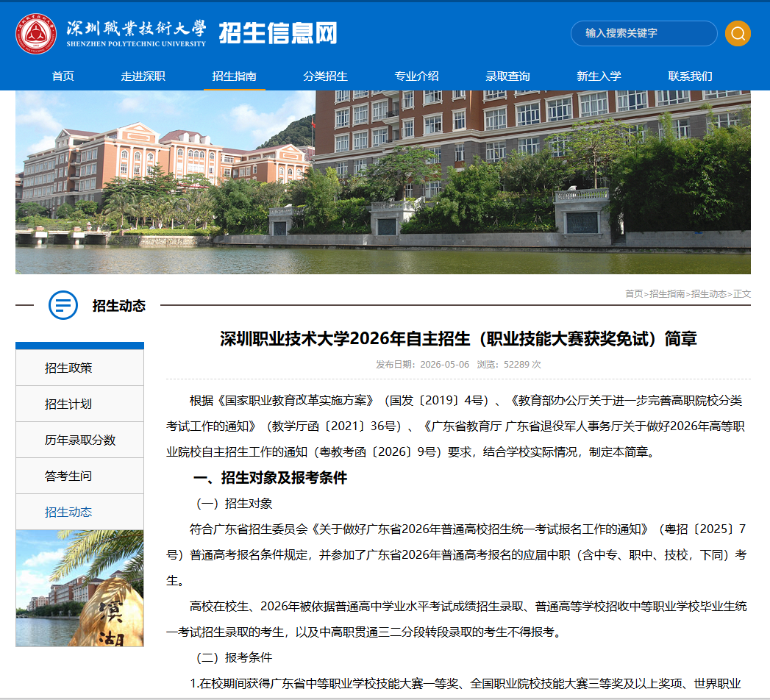Open 招生政策 in the sidebar
Viewport: 770px width, 700px height.
pos(79,368)
